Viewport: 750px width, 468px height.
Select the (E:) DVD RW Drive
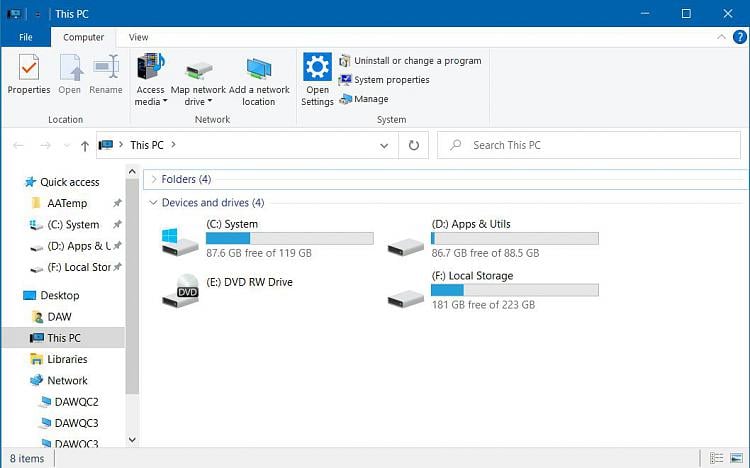(x=181, y=288)
